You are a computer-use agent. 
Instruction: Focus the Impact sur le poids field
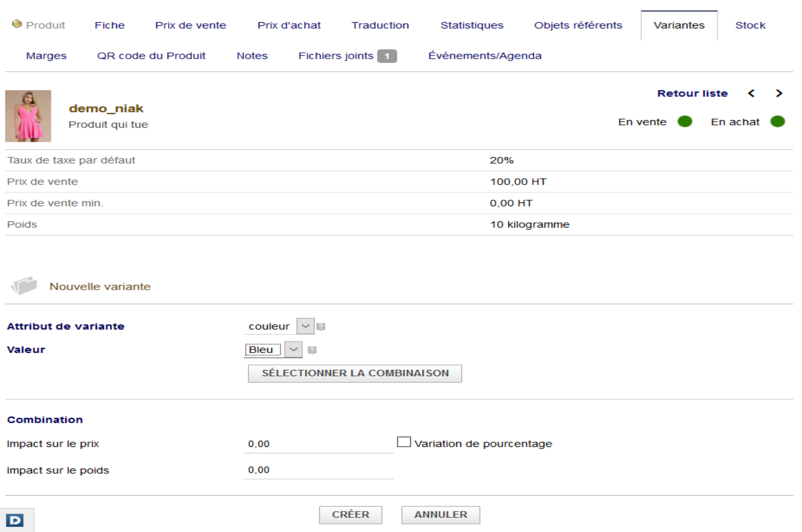(318, 470)
